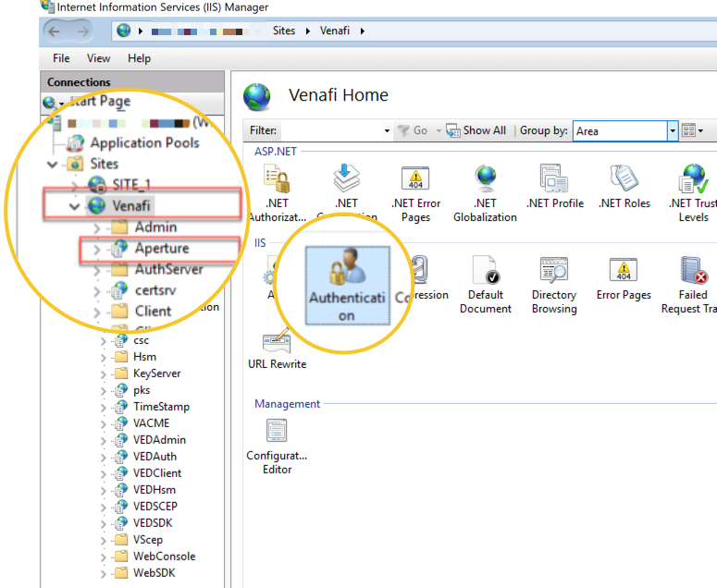Expand the Aperture application node
717x588 pixels.
pos(96,249)
